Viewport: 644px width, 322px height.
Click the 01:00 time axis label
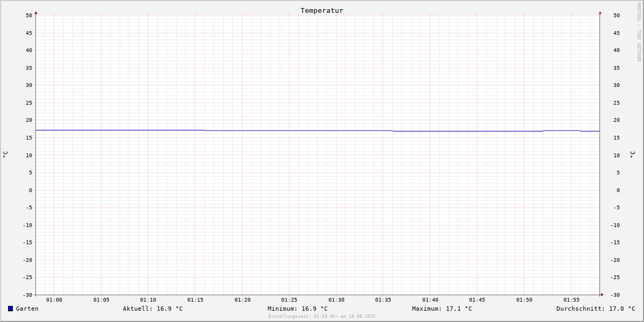(54, 300)
